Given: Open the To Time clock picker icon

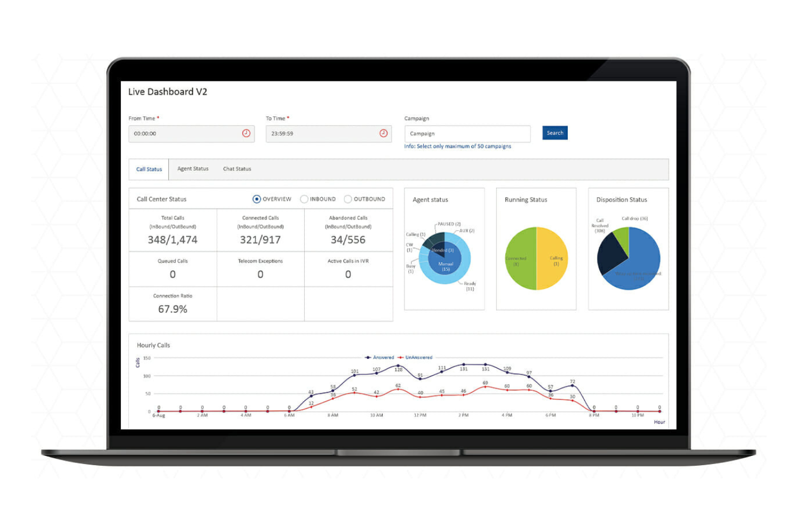Looking at the screenshot, I should (x=383, y=133).
